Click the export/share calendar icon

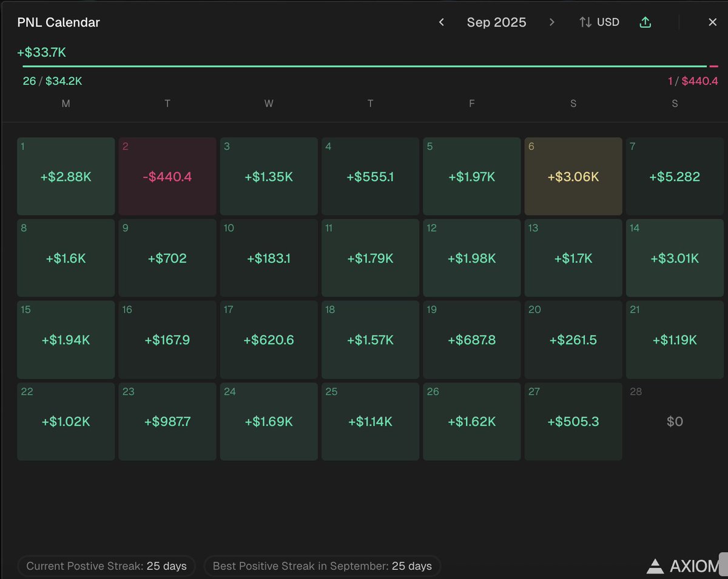pyautogui.click(x=645, y=22)
